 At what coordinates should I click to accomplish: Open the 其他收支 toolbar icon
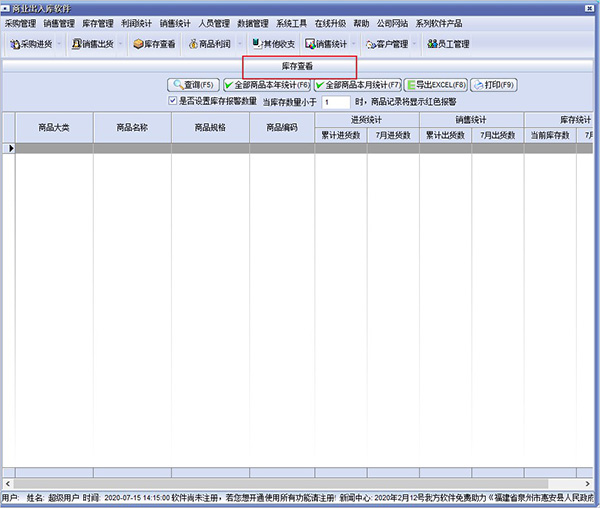tap(257, 44)
